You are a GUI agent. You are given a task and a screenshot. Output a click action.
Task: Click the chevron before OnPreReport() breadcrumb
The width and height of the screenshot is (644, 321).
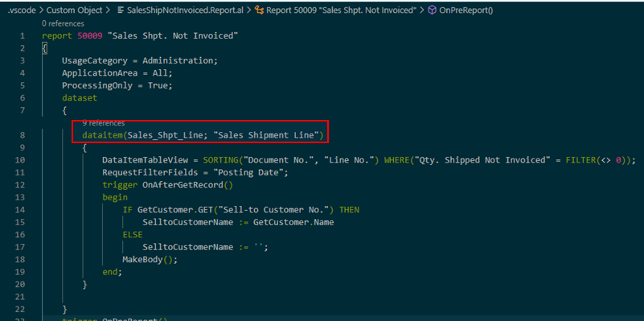click(x=422, y=10)
